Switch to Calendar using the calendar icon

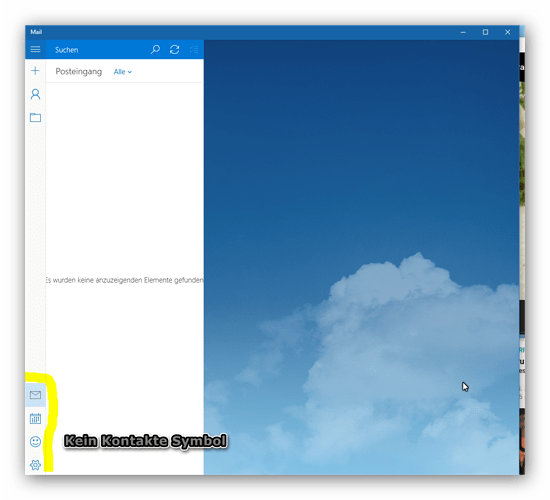pyautogui.click(x=35, y=418)
